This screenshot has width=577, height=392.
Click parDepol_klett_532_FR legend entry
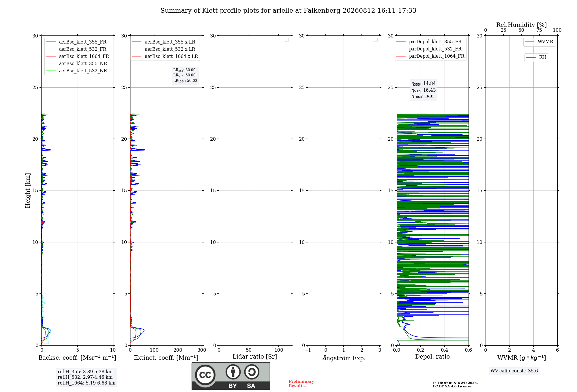429,49
